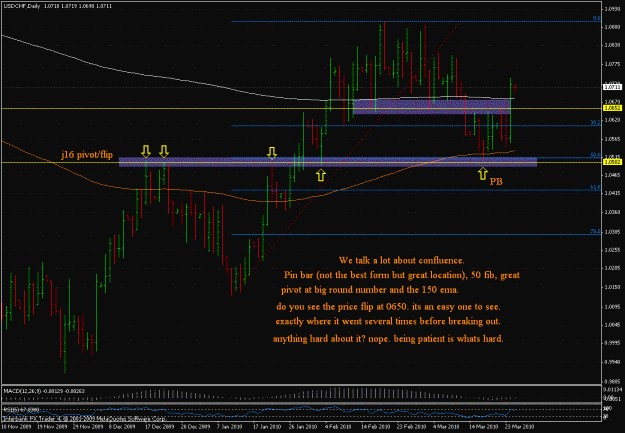Click the 1.0880 price scale value
The image size is (625, 433).
click(x=613, y=27)
